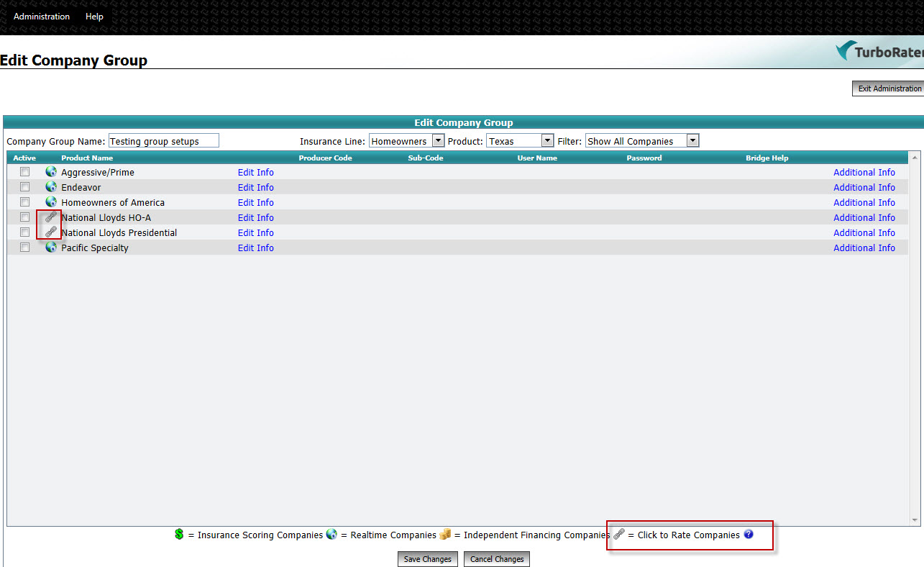Open Additional Info for Homeowners of America

(864, 203)
